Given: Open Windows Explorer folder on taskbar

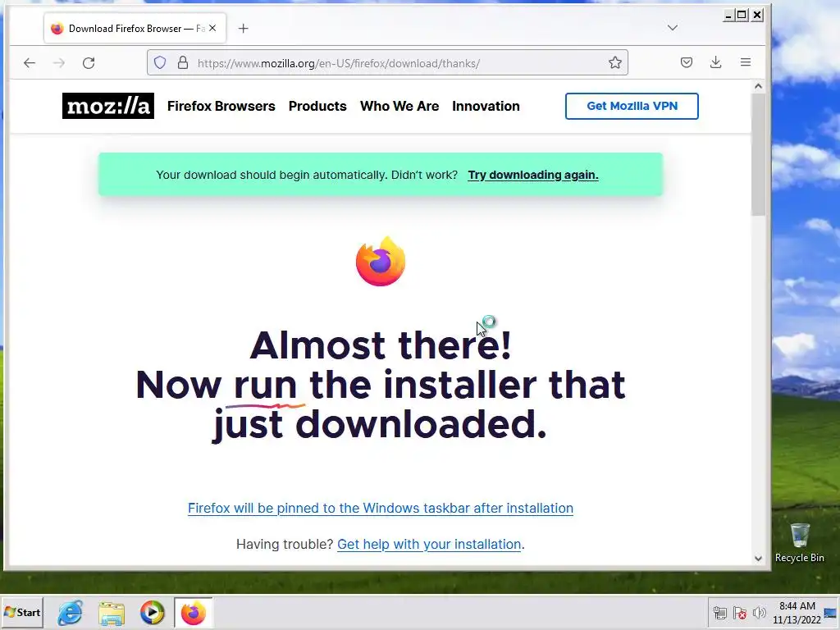Looking at the screenshot, I should tap(112, 613).
